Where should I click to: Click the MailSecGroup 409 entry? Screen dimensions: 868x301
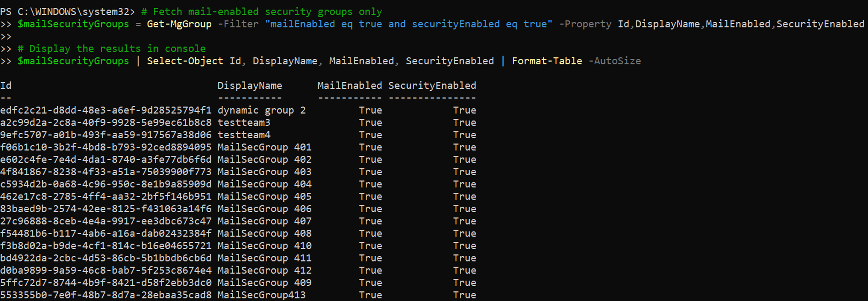pos(264,283)
